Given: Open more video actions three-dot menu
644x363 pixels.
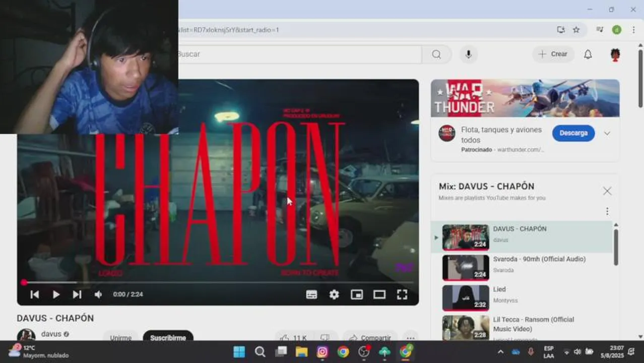Looking at the screenshot, I should click(x=411, y=337).
